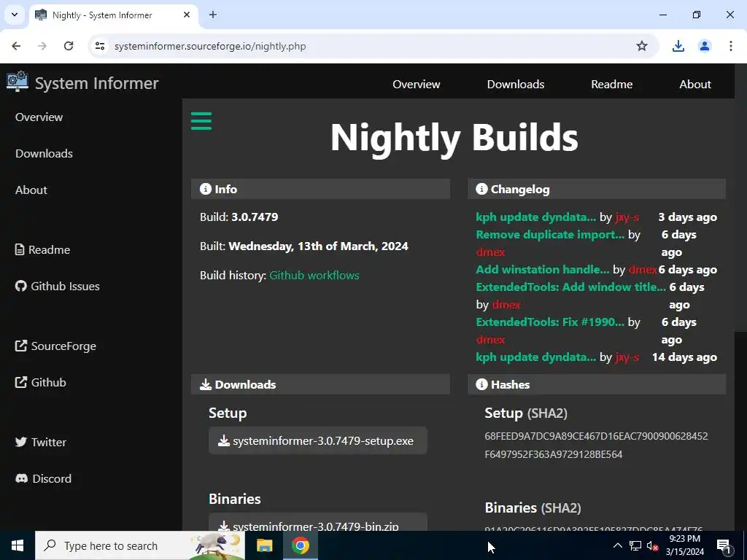Open About in the top navigation

[x=695, y=85]
